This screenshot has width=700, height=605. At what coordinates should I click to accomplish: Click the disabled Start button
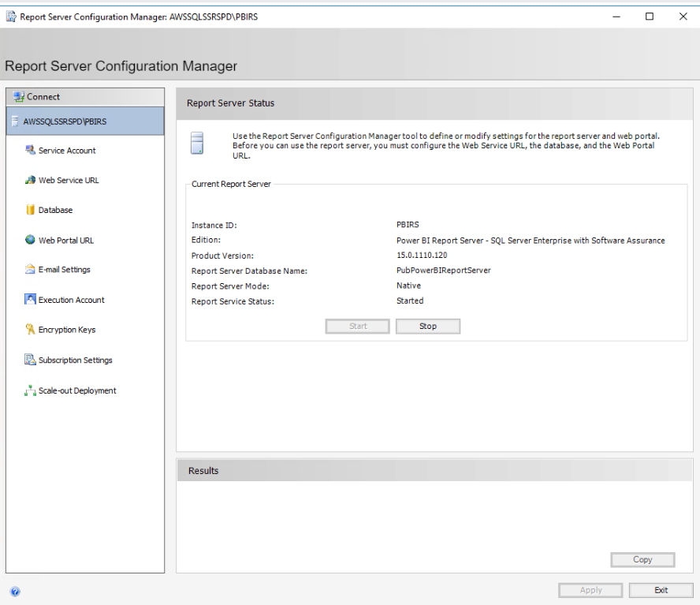point(358,327)
